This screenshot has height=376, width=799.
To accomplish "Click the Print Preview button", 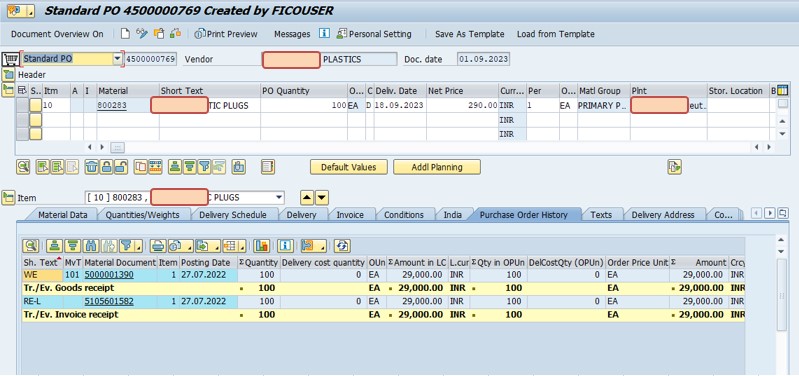I will (226, 34).
